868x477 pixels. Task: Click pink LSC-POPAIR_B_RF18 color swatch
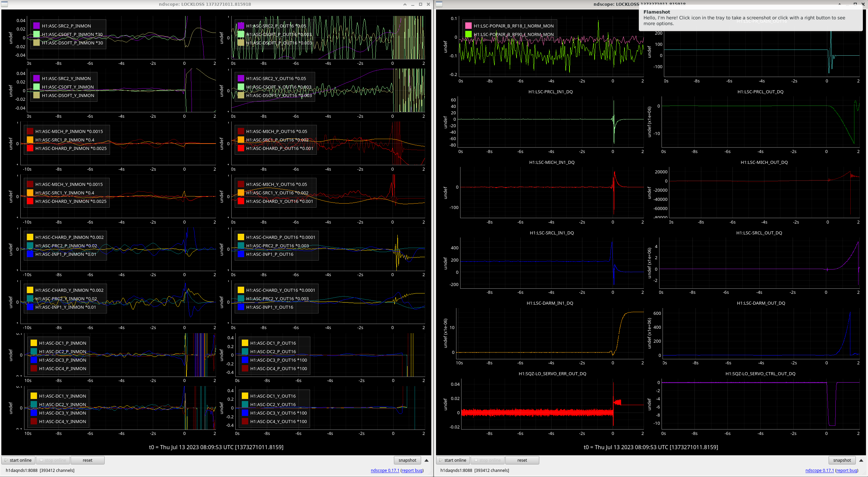pos(468,26)
